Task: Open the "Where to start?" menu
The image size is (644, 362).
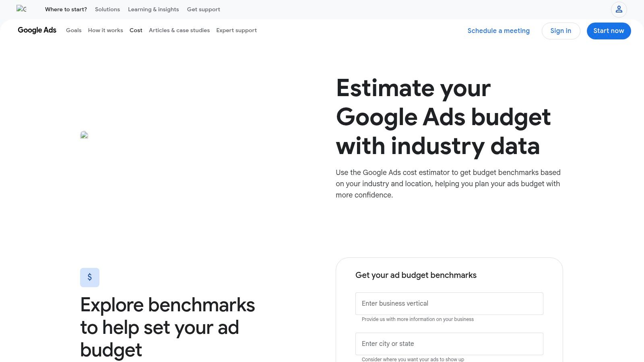Action: pos(66,9)
